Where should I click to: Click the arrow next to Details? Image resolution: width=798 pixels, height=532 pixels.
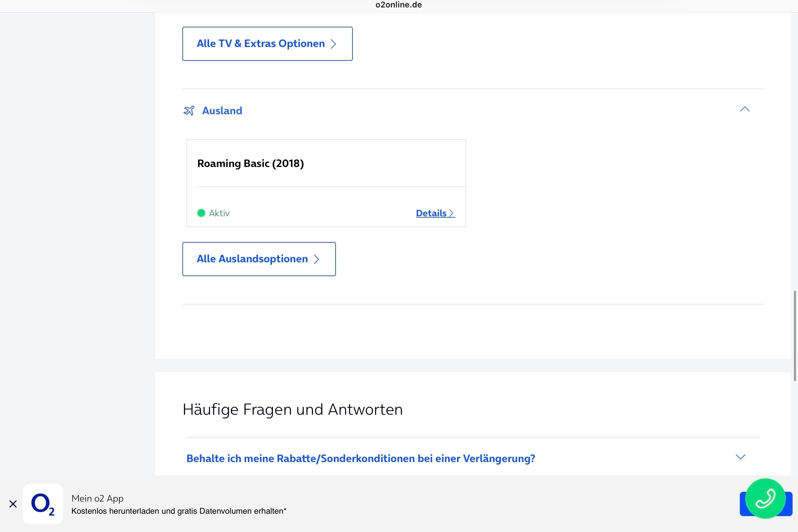pos(451,213)
